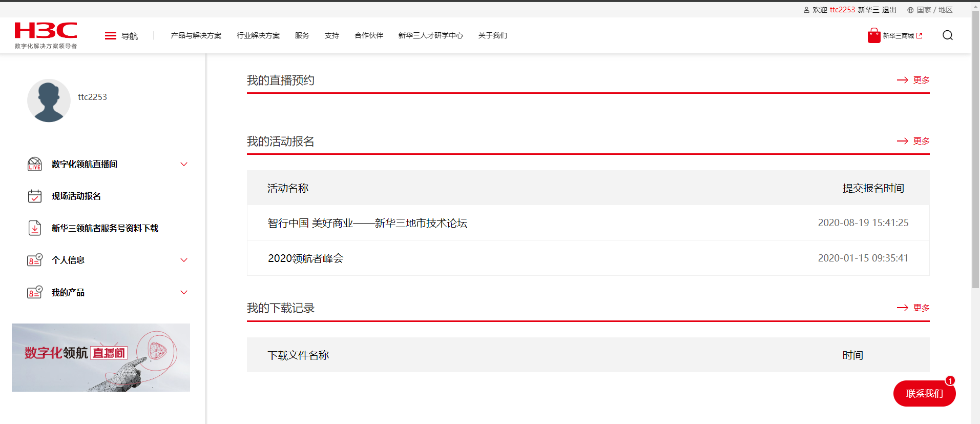This screenshot has width=980, height=424.
Task: Log out via the 退出 link
Action: pyautogui.click(x=889, y=10)
